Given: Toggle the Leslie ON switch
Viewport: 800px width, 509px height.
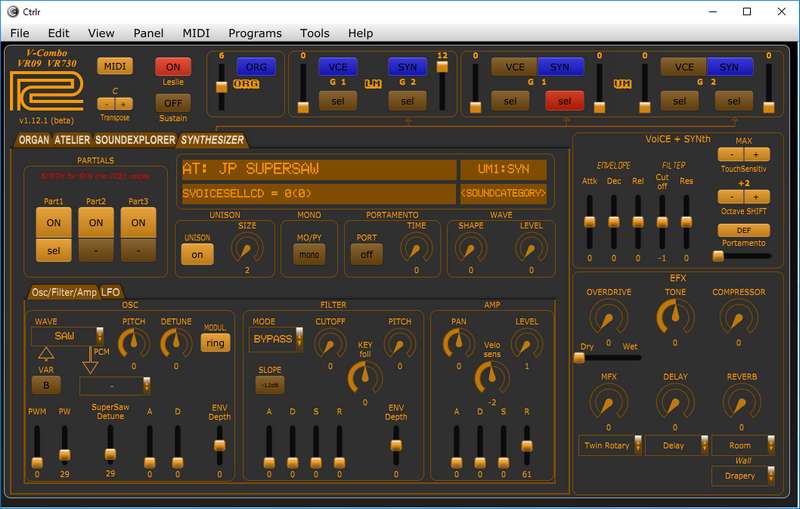Looking at the screenshot, I should coord(173,66).
